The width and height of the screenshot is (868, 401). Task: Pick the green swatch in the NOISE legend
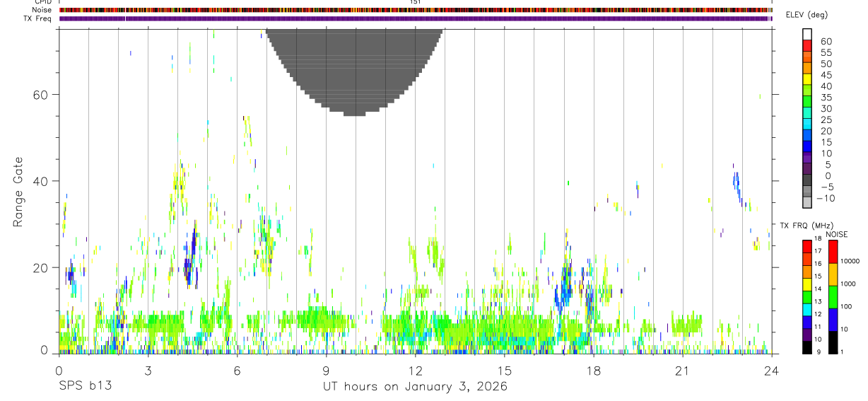tap(833, 297)
